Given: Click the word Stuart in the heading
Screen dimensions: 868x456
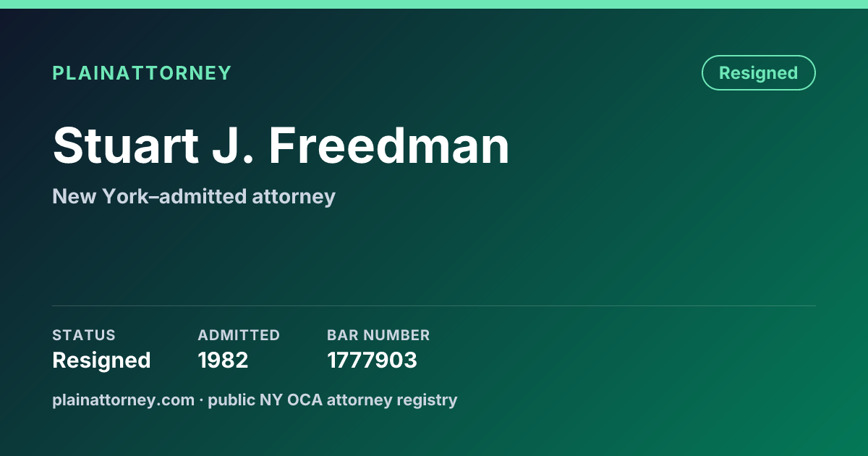Looking at the screenshot, I should (126, 145).
